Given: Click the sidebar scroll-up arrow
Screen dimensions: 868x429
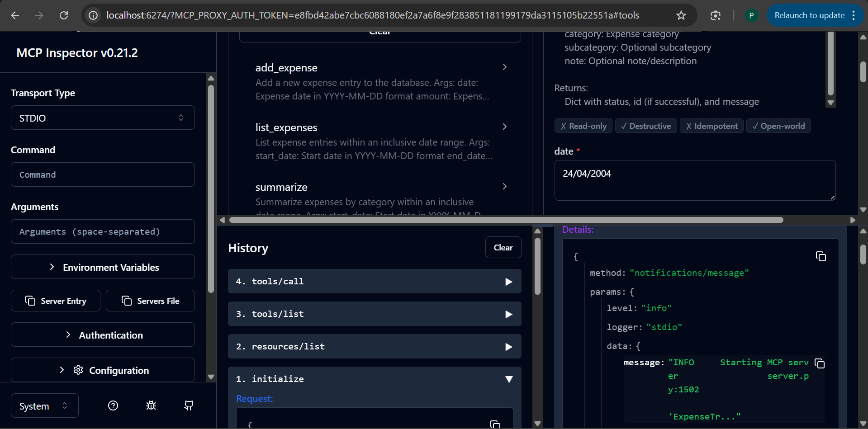Looking at the screenshot, I should (211, 78).
